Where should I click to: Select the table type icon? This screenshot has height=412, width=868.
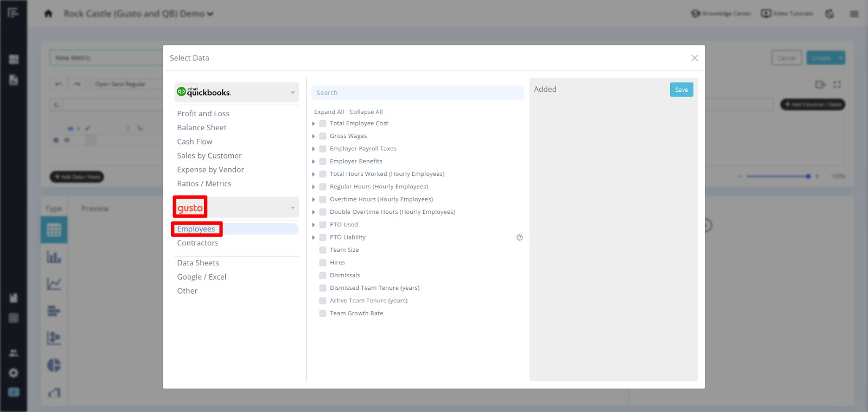click(54, 230)
